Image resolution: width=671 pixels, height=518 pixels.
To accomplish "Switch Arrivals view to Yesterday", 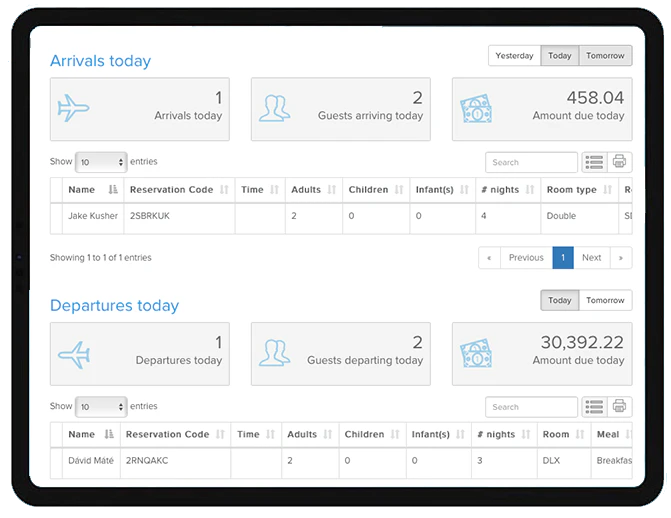I will click(x=514, y=56).
